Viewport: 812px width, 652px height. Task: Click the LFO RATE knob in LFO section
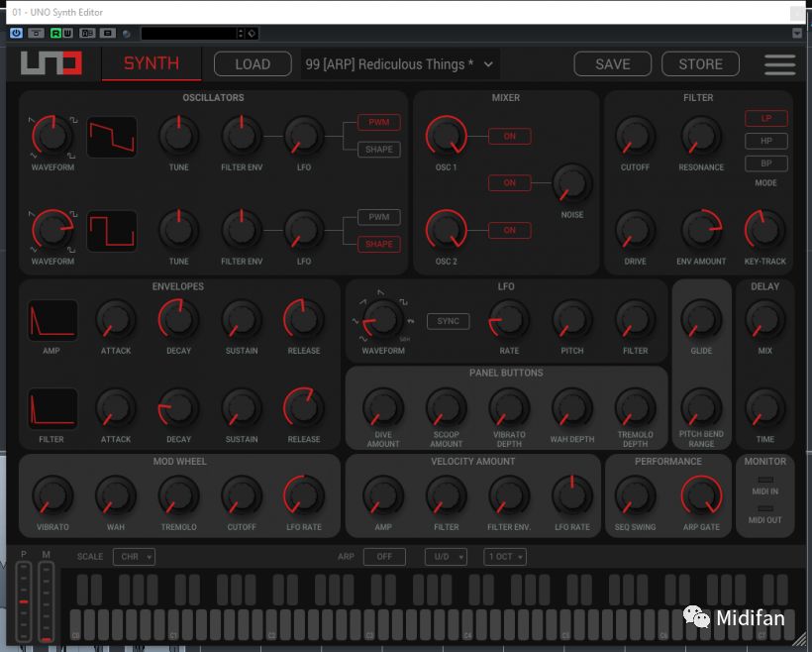[x=509, y=319]
